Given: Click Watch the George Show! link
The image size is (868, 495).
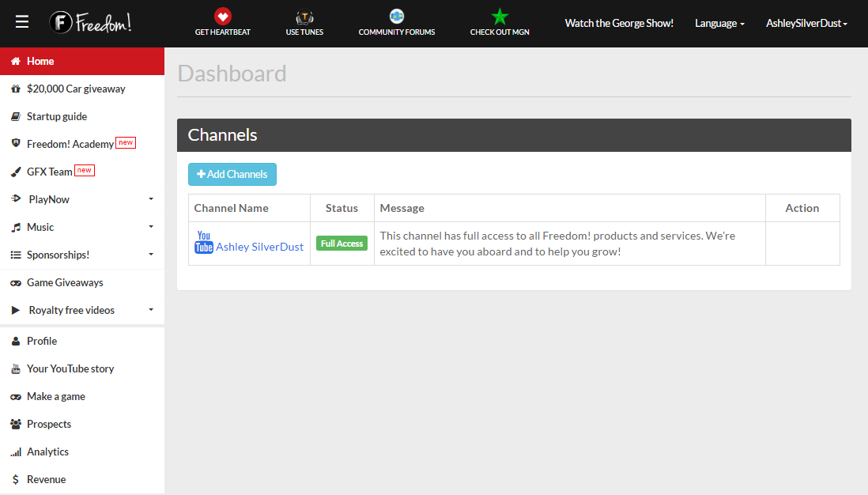Looking at the screenshot, I should [619, 24].
